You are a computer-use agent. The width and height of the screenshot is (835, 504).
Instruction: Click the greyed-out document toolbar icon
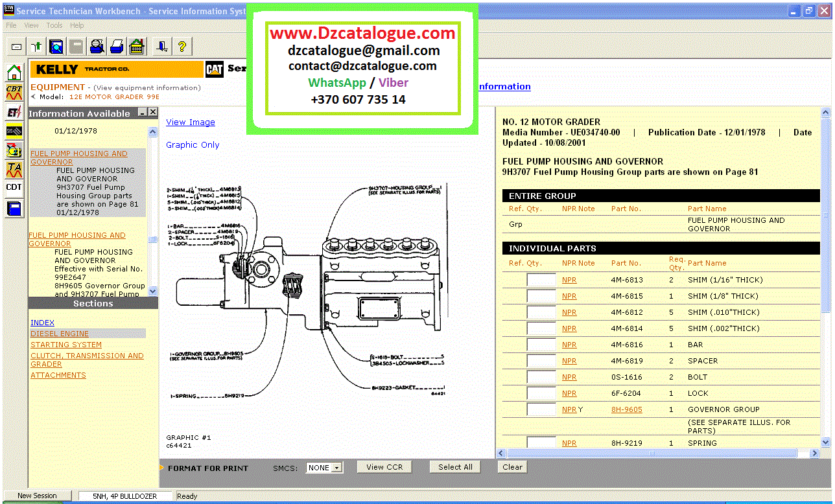(76, 47)
